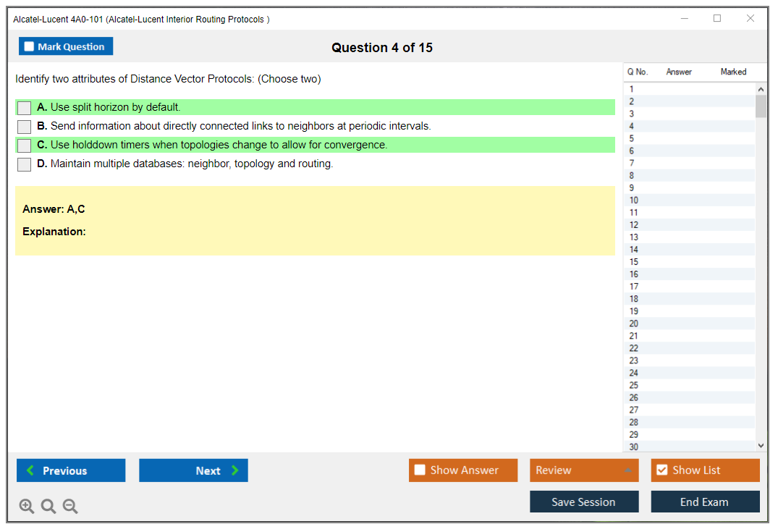778x532 pixels.
Task: Toggle the Show Answer checkbox
Action: point(420,470)
